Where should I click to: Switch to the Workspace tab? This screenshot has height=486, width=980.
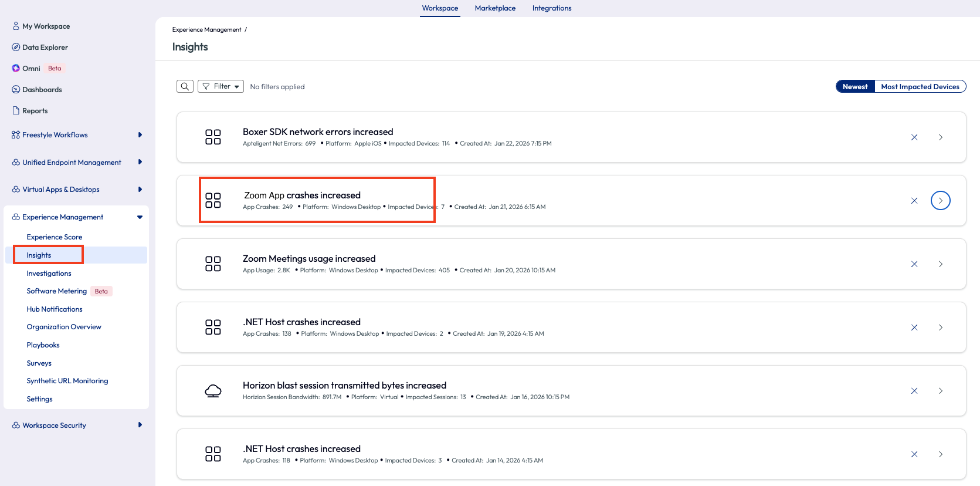point(440,8)
